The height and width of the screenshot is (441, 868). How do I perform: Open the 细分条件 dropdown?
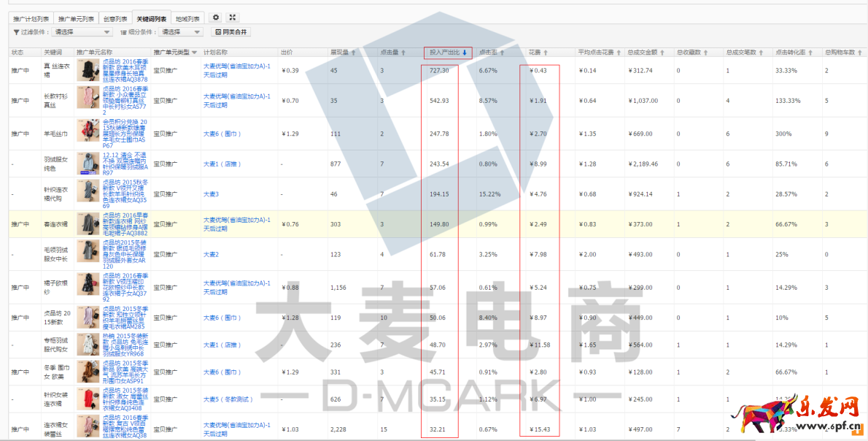click(x=181, y=32)
